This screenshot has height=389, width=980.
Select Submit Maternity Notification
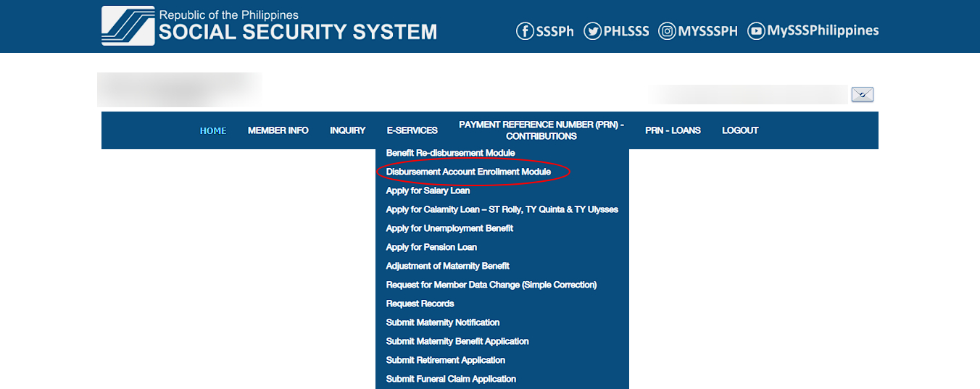(443, 322)
